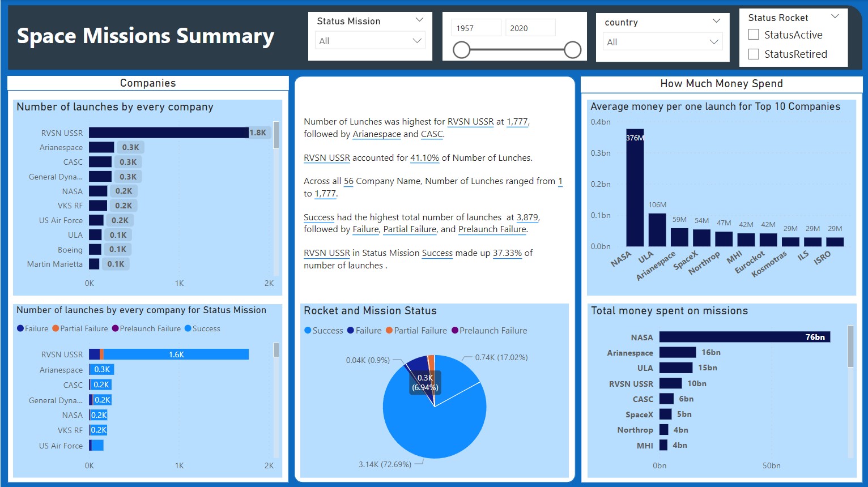The image size is (868, 487).
Task: Select the NASA 376M column
Action: (x=635, y=189)
